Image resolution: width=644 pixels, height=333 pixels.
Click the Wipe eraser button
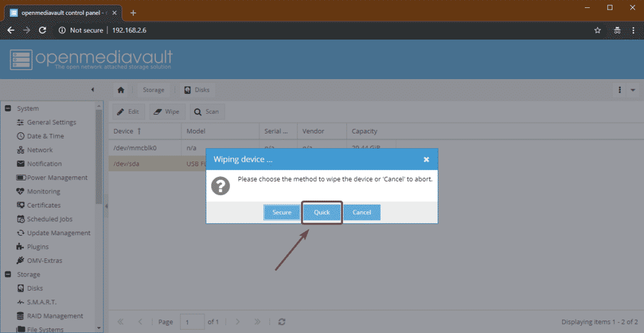(x=167, y=111)
